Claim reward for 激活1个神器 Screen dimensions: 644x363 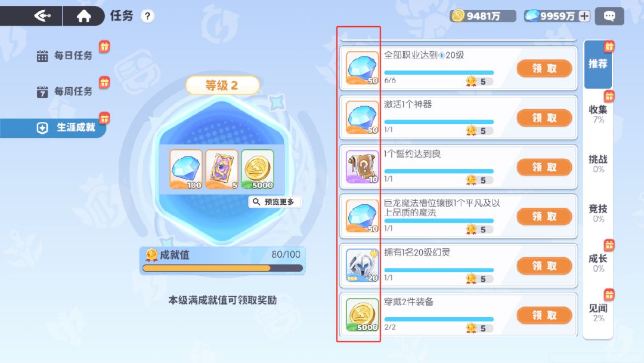544,118
